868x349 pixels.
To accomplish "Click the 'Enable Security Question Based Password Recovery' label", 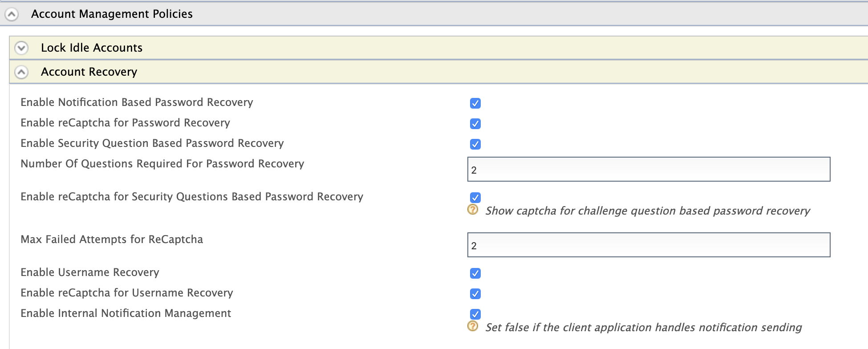I will 152,143.
